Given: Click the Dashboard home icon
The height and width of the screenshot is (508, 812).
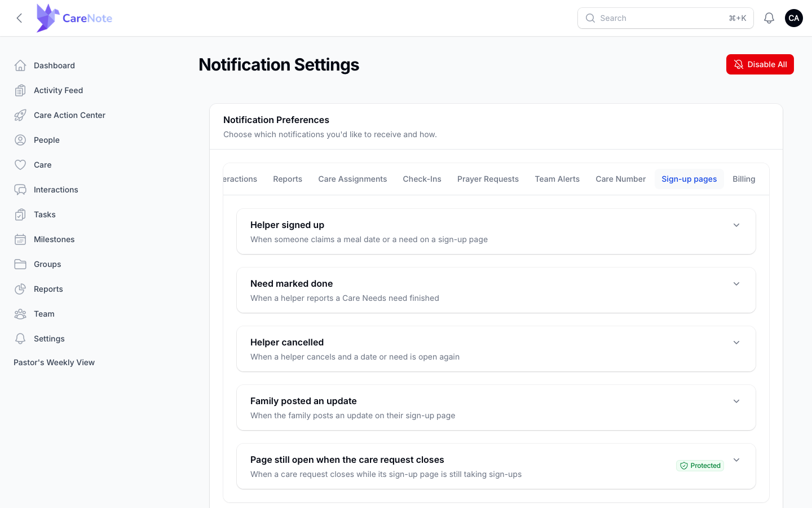Looking at the screenshot, I should click(20, 65).
